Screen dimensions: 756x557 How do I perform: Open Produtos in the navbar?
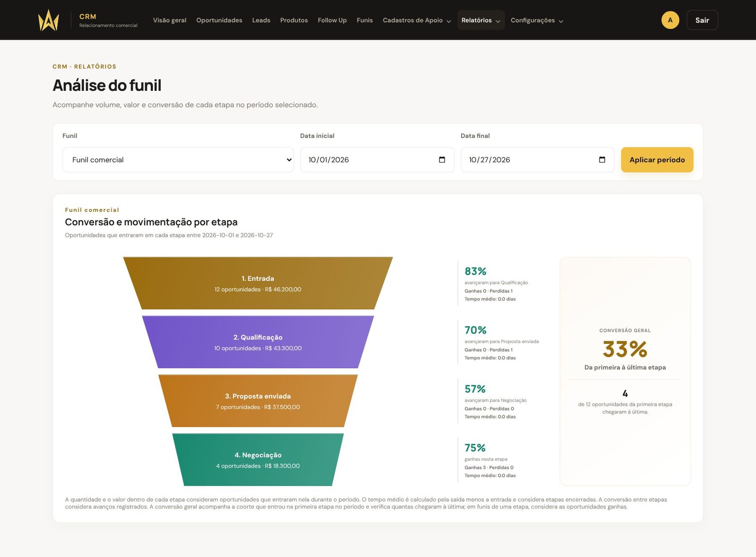pyautogui.click(x=294, y=20)
